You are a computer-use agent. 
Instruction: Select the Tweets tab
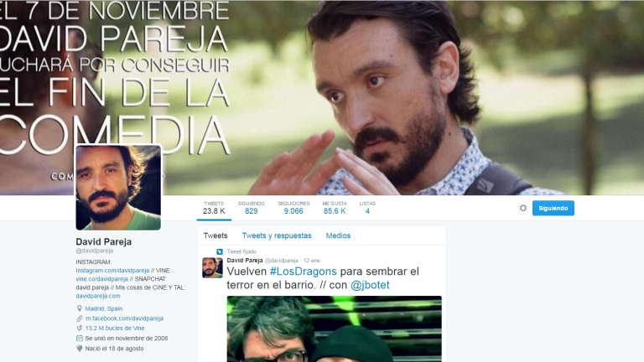tap(215, 236)
